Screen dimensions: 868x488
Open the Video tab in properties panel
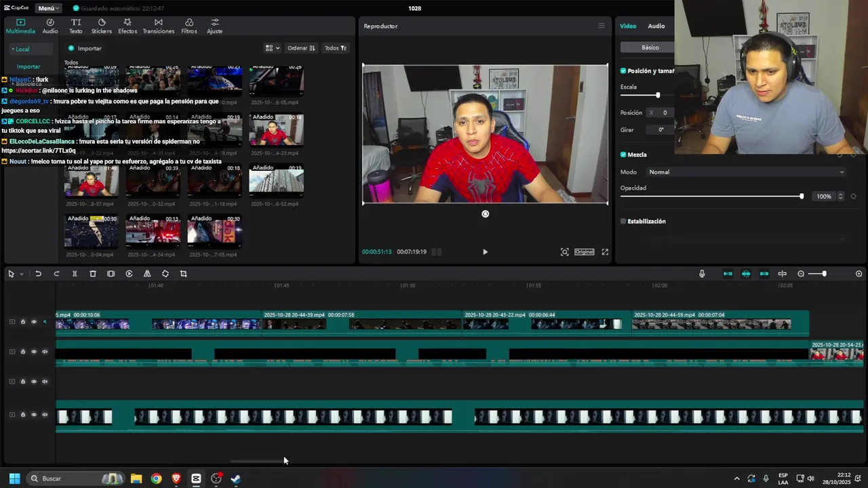(628, 26)
